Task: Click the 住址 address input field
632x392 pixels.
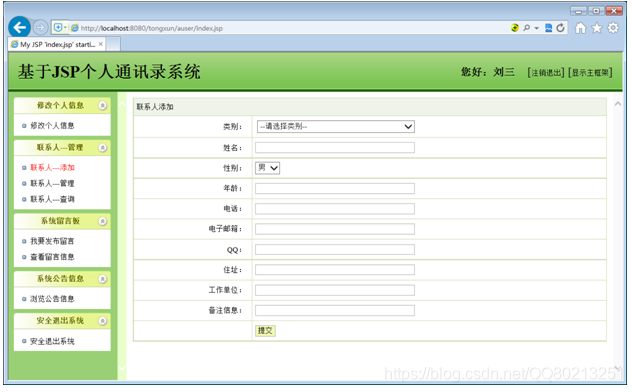Action: (335, 270)
